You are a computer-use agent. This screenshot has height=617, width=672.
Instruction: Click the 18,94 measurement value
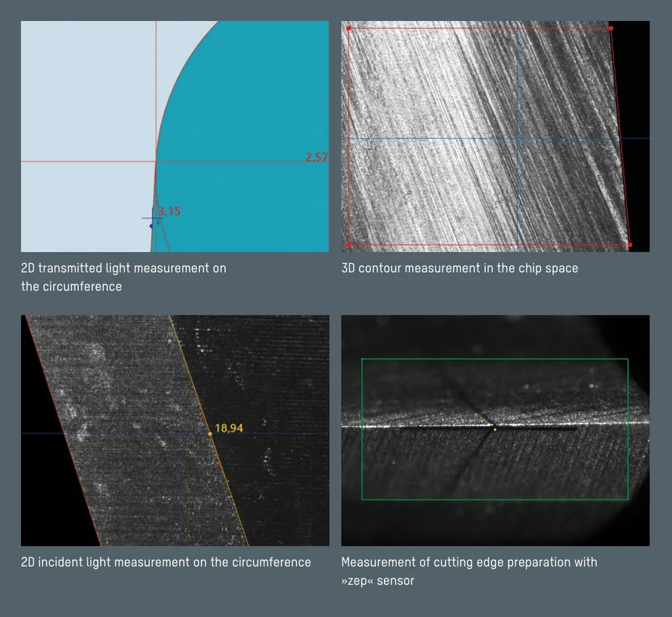coord(229,428)
